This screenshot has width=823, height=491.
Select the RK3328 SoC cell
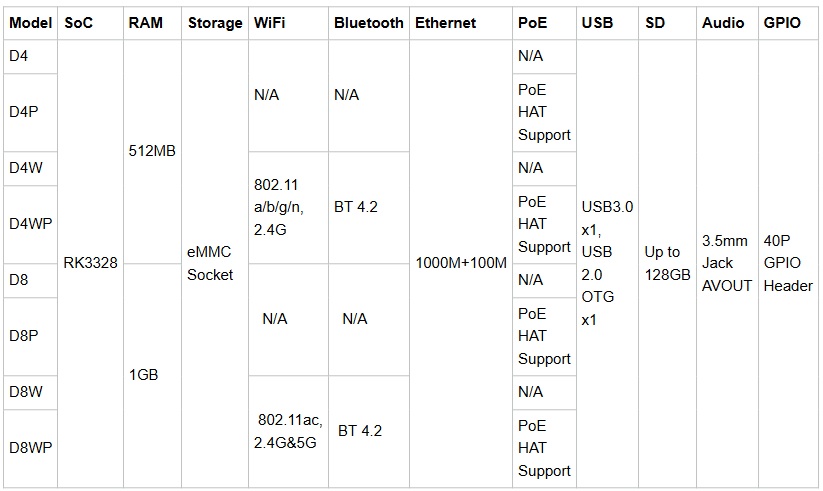click(x=90, y=263)
